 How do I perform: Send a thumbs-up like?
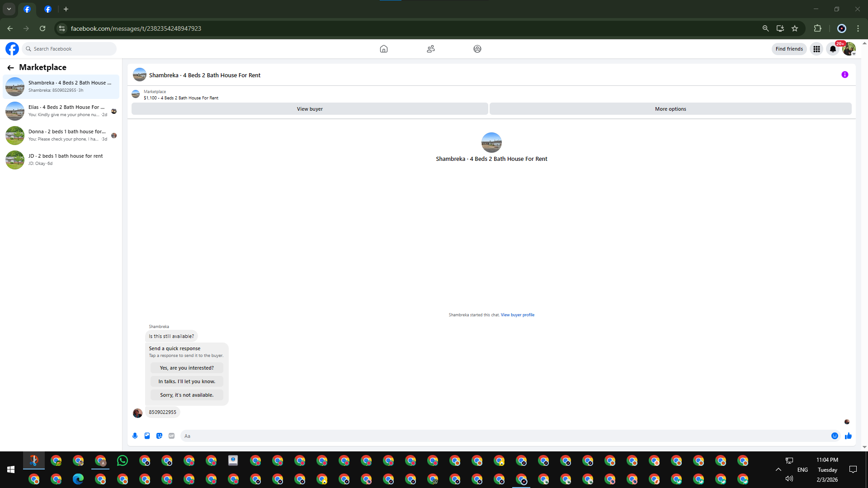(848, 436)
